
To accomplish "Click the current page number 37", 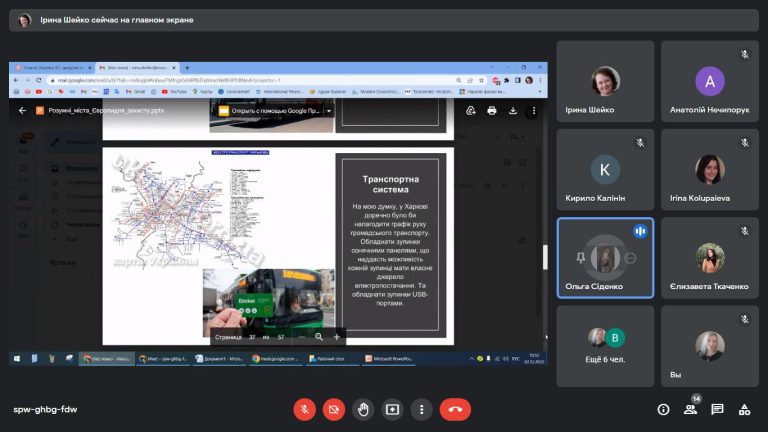I will click(x=252, y=337).
